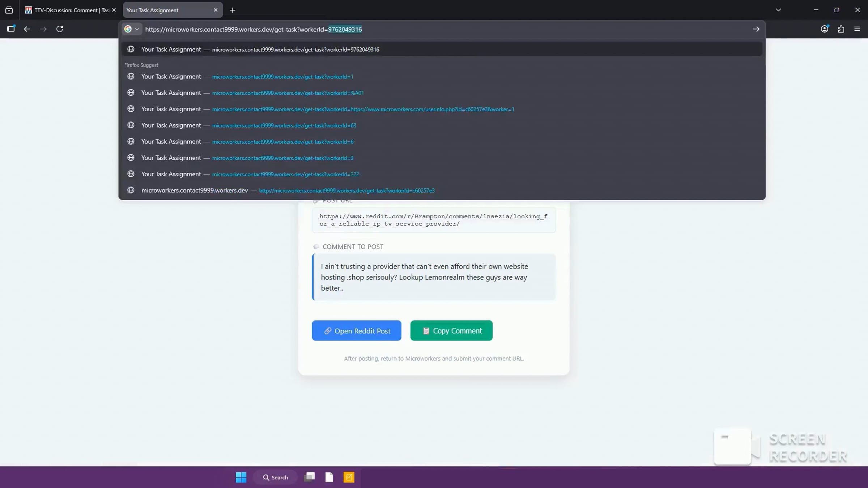Choose suggestion ending in workerId=%A01

click(x=442, y=93)
